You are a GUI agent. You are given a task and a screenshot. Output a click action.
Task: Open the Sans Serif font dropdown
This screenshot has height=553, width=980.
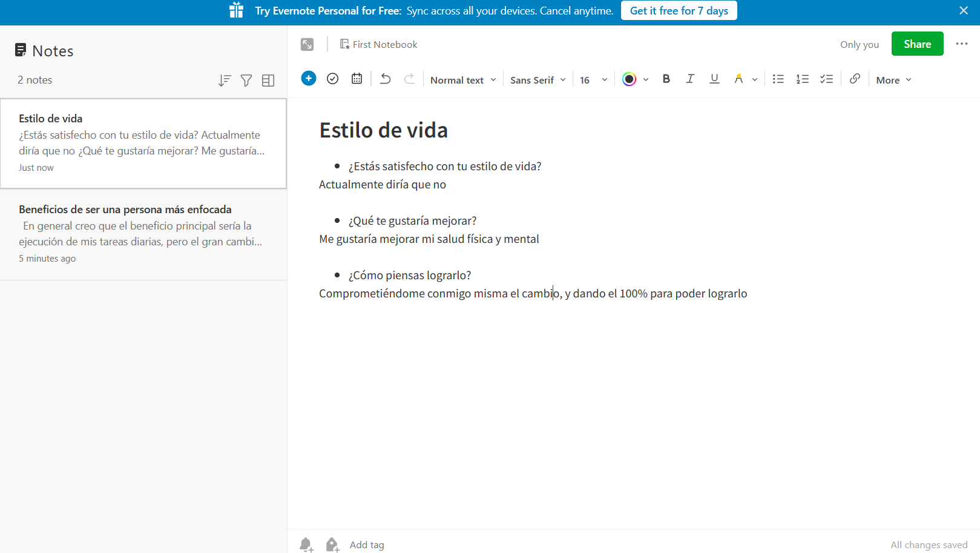coord(538,80)
